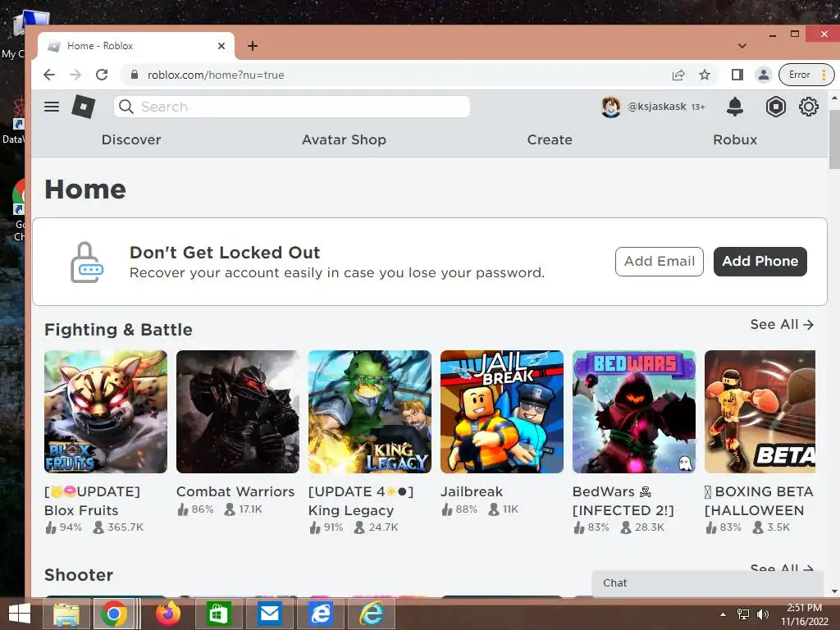View site info via padlock icon
Screen dimensions: 840x630
pos(135,75)
